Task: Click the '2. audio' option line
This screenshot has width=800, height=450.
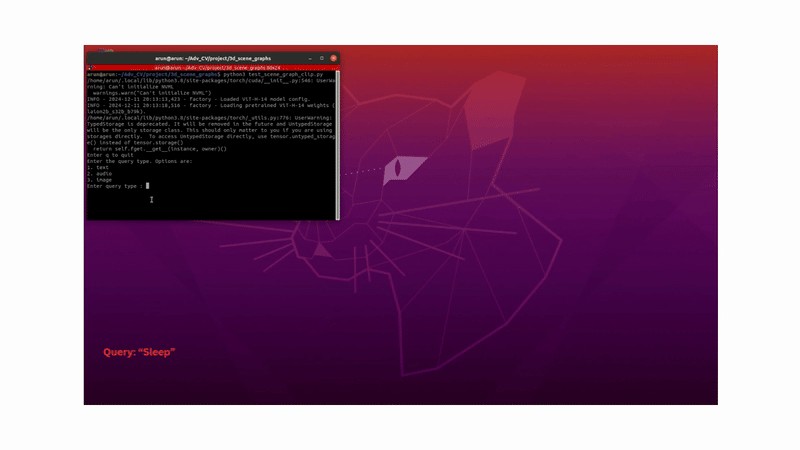Action: coord(99,173)
